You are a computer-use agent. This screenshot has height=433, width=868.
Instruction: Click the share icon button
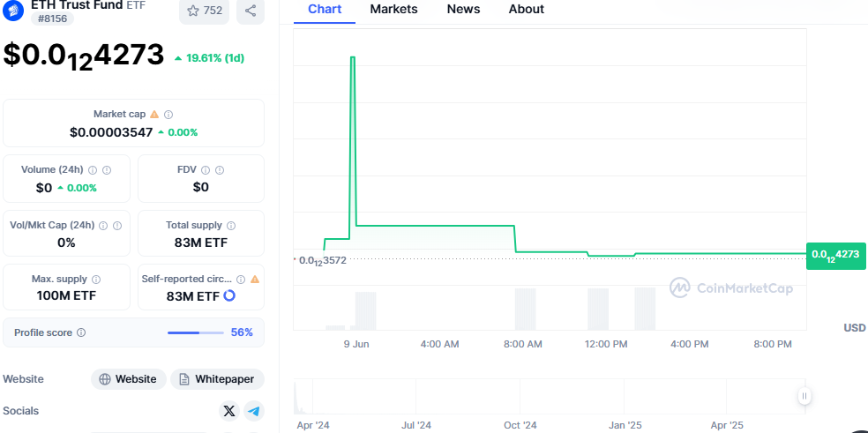(x=251, y=11)
